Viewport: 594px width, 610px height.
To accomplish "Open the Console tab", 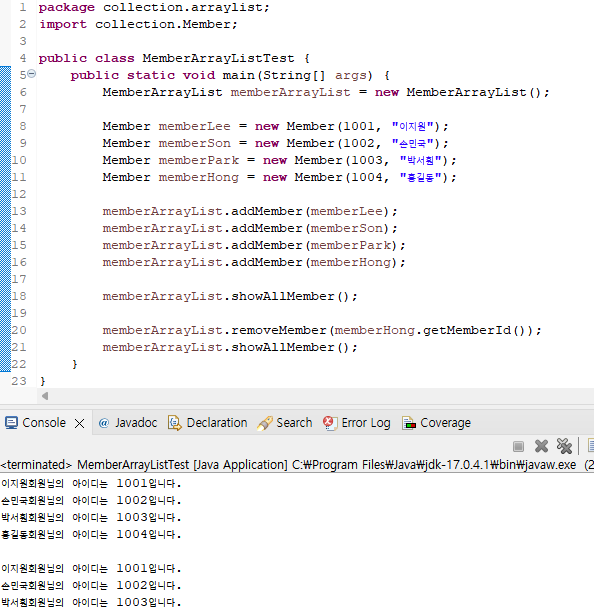I will pyautogui.click(x=44, y=423).
